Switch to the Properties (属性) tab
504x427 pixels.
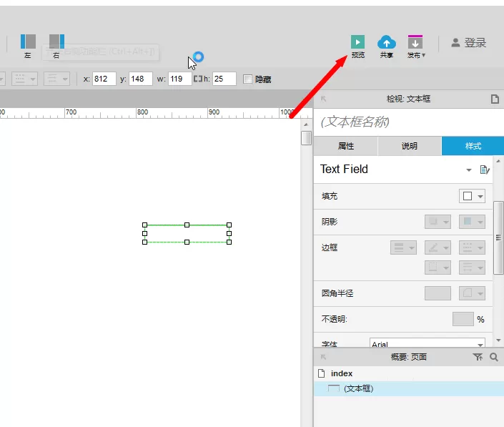[345, 146]
